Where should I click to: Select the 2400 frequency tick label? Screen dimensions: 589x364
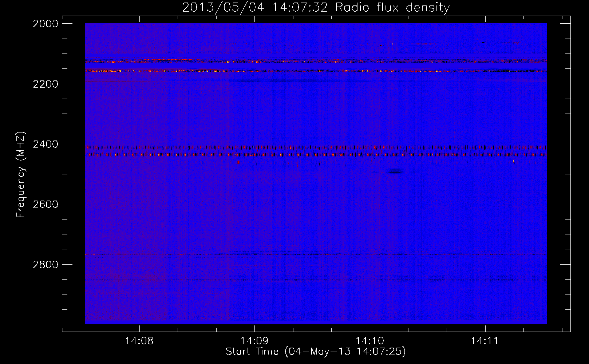[46, 145]
